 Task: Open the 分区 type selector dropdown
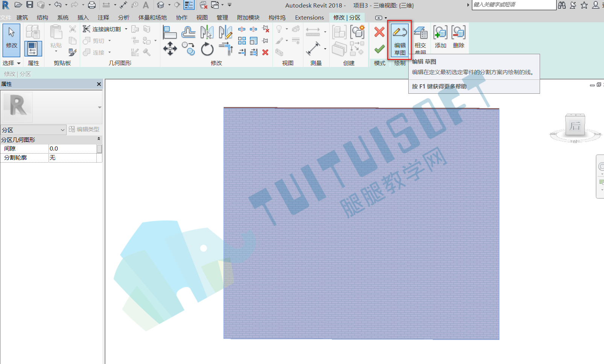[33, 130]
